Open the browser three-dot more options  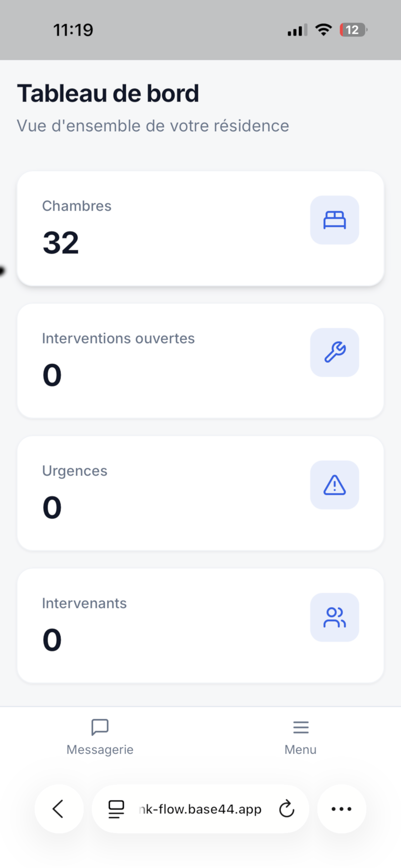coord(341,809)
